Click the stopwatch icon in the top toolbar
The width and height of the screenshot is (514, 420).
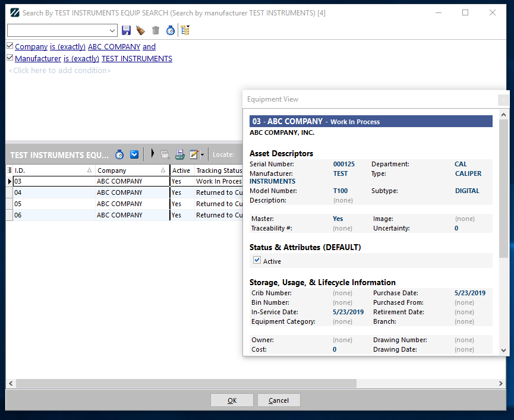click(x=171, y=30)
